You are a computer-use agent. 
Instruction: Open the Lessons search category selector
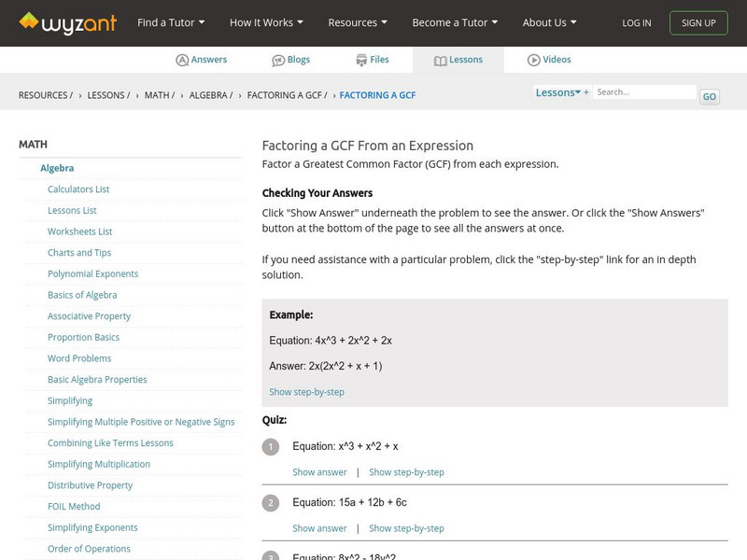pos(561,92)
